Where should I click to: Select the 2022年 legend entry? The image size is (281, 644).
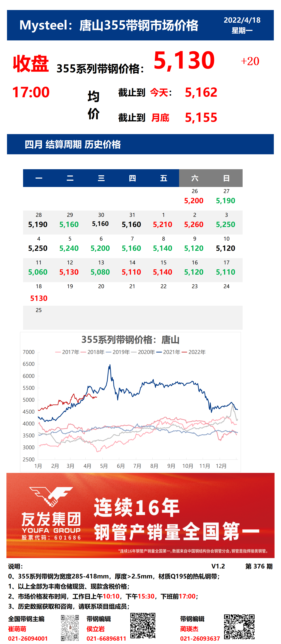[x=194, y=352]
